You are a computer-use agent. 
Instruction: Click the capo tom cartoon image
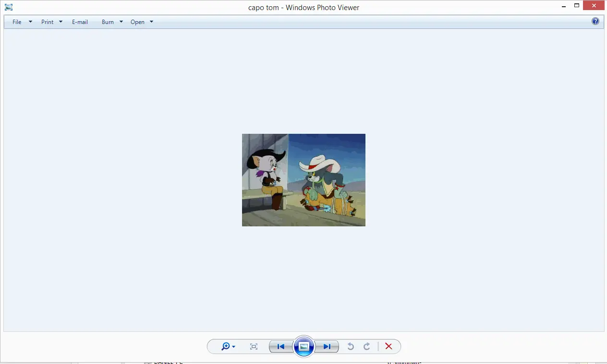click(x=303, y=180)
